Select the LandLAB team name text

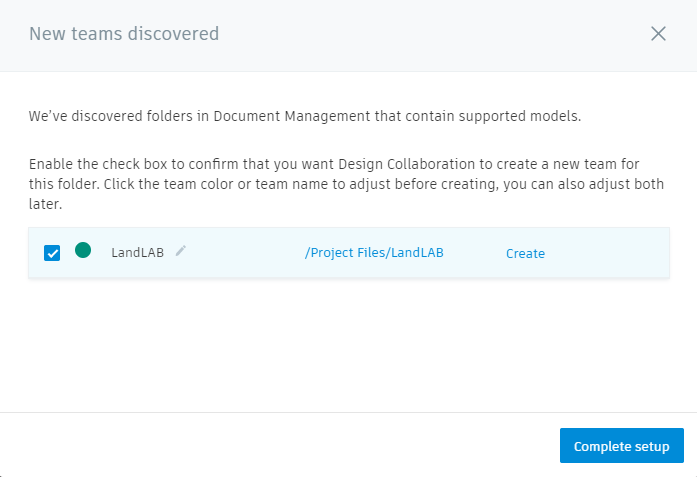click(x=139, y=253)
